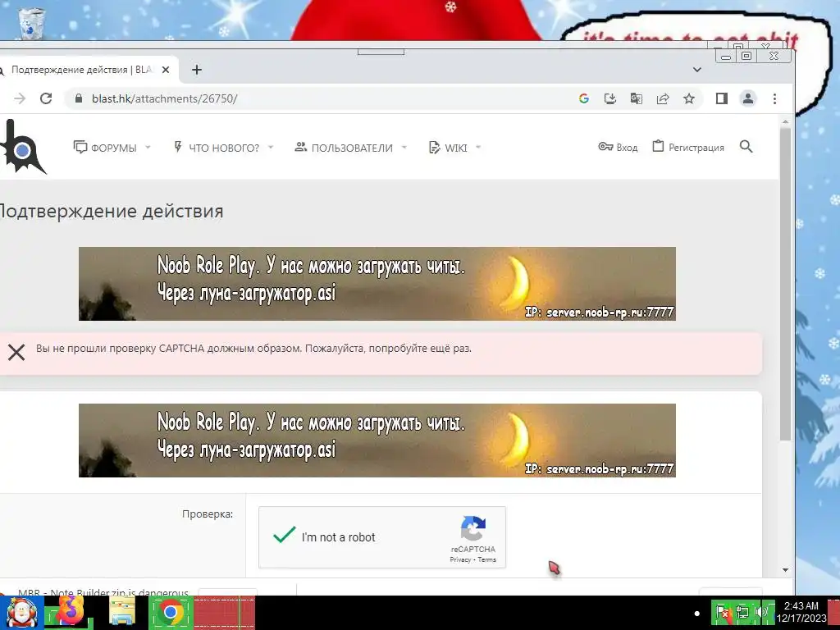Open the Santa start button
This screenshot has width=840, height=630.
[21, 613]
